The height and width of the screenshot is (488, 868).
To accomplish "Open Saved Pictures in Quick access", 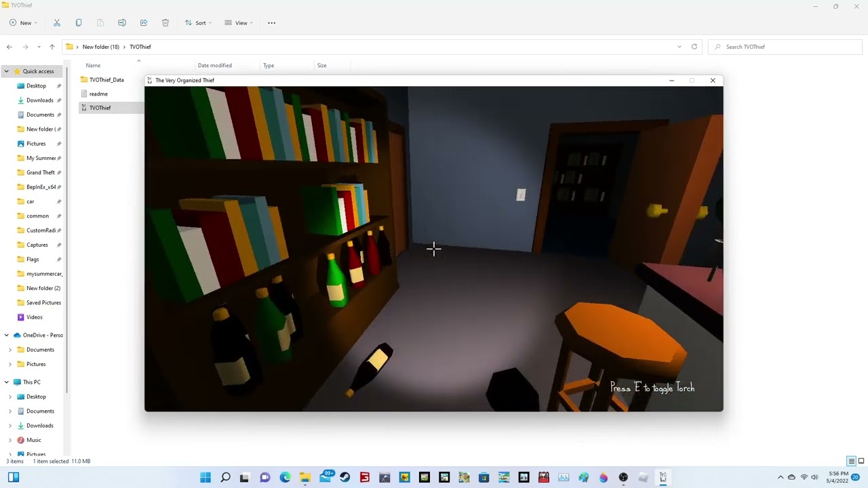I will pos(43,303).
